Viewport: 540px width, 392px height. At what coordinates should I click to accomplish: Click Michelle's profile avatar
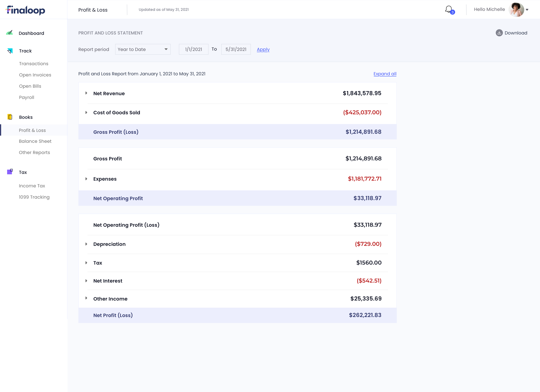(x=516, y=10)
